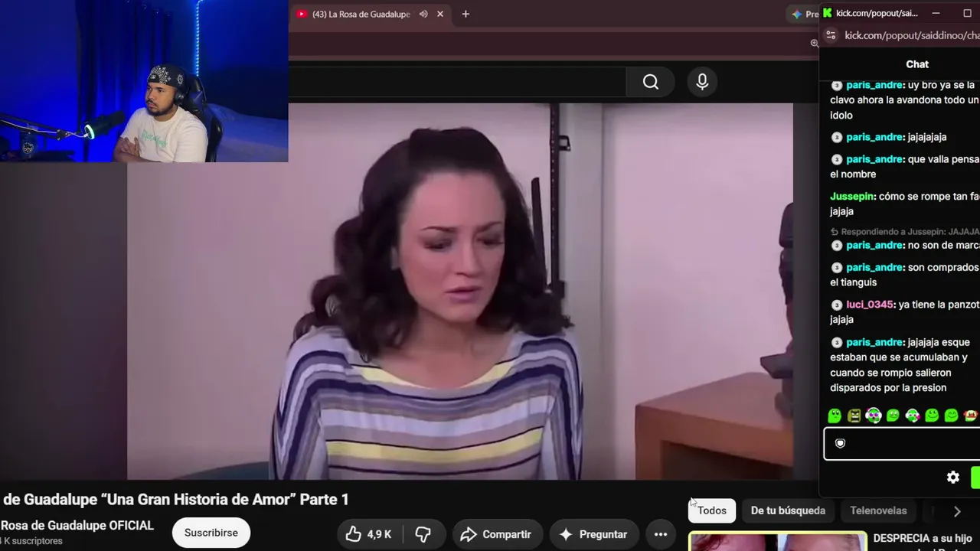
Task: Open the suggested video thumbnail below Todos
Action: (777, 541)
